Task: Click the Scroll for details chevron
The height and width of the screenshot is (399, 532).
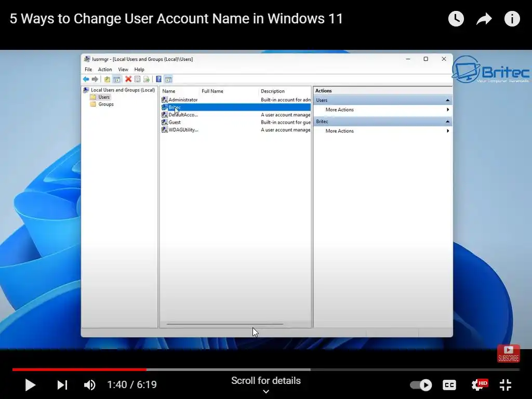Action: click(266, 392)
